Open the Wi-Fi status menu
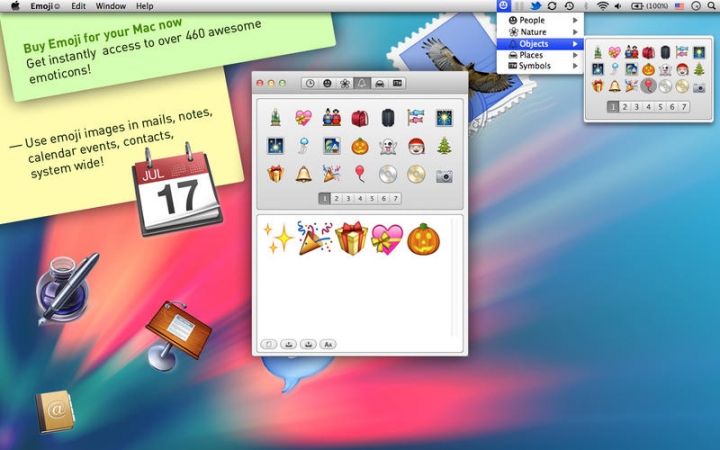This screenshot has height=450, width=720. [602, 6]
